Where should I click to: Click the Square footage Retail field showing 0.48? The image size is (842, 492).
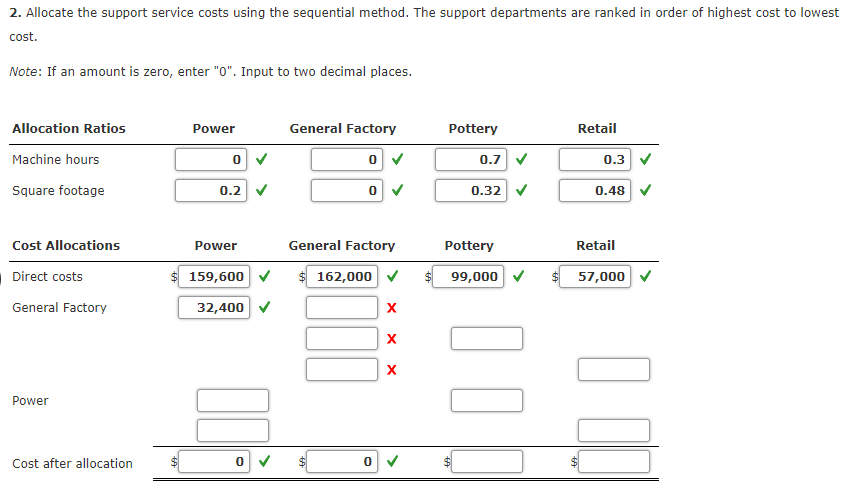point(595,191)
